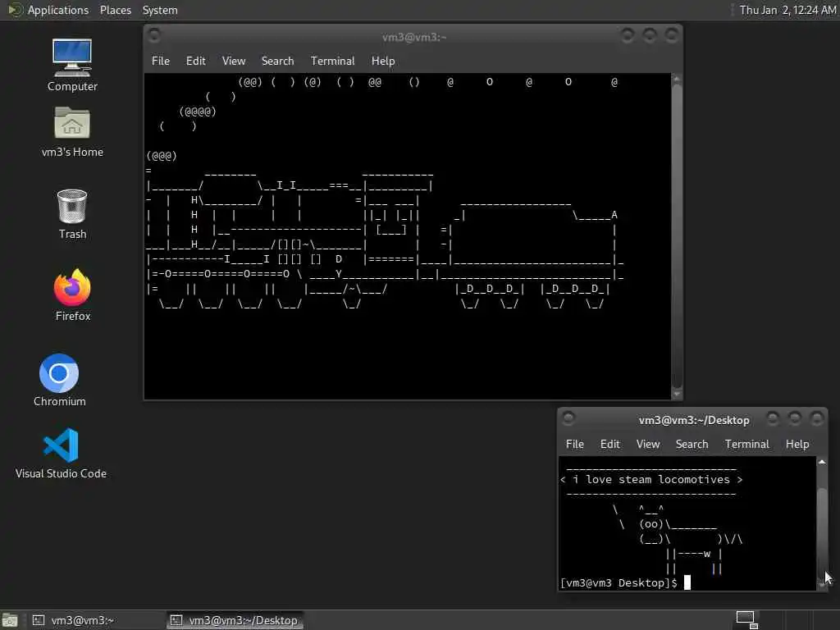Switch to vm3@vm3:~/Desktop taskbar button
The image size is (840, 630).
pos(235,620)
